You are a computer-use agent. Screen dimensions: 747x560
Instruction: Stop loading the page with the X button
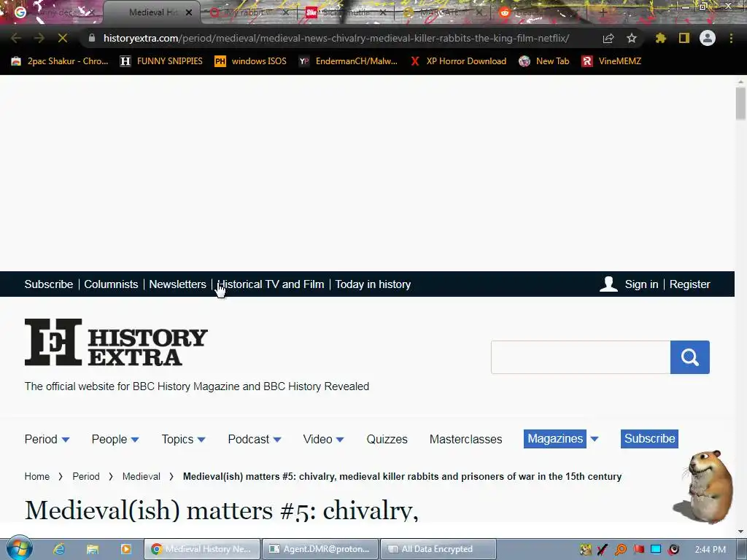click(63, 38)
